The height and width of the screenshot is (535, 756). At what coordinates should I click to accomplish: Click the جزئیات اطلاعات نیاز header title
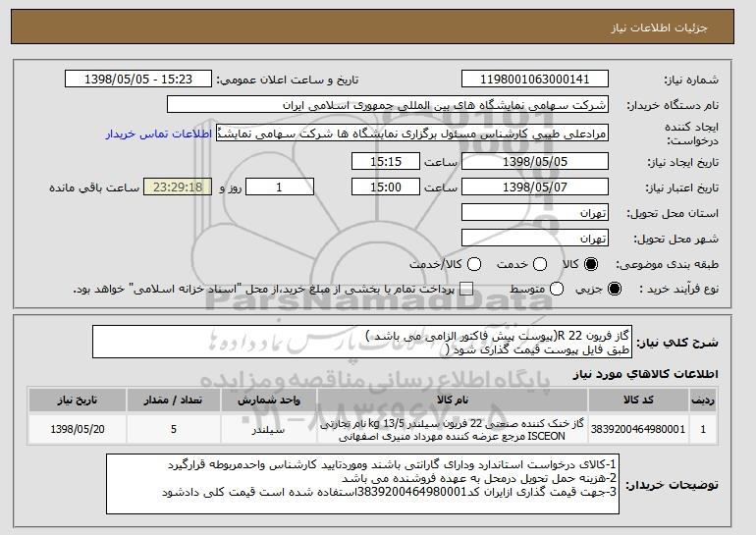tap(659, 27)
